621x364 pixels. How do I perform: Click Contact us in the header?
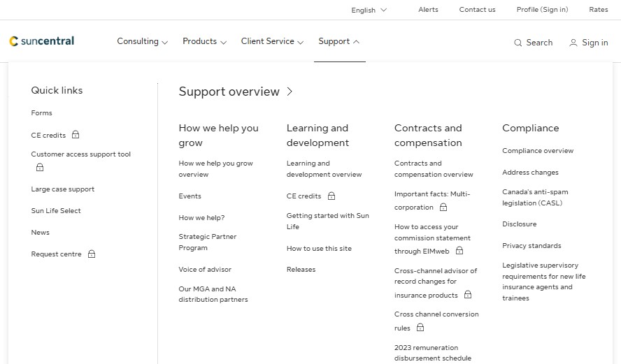point(477,10)
